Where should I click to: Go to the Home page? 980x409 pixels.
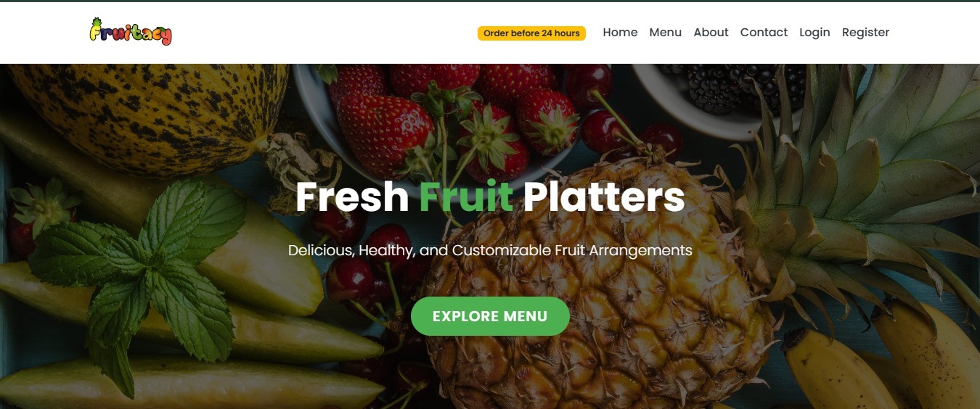coord(620,33)
